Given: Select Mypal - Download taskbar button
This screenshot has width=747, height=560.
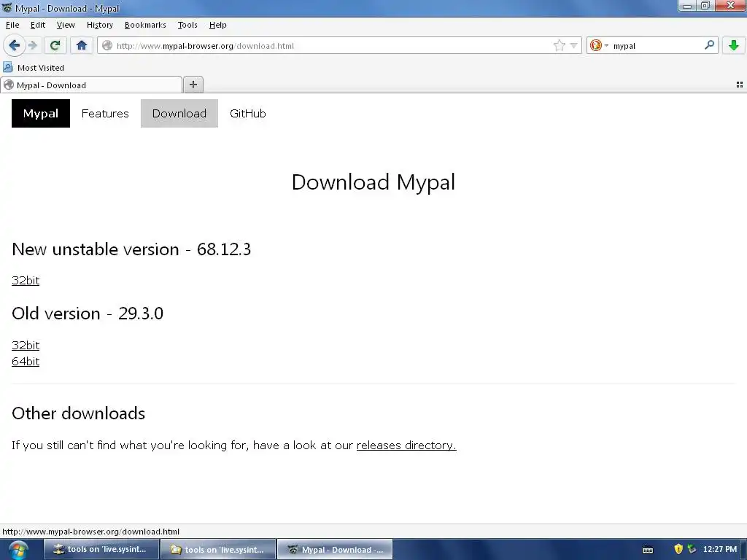Looking at the screenshot, I should point(336,550).
